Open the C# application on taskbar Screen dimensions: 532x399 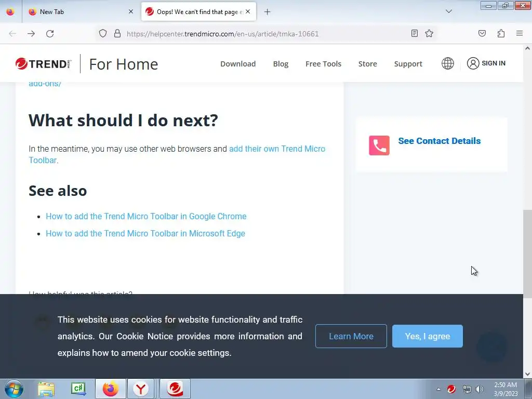tap(78, 389)
